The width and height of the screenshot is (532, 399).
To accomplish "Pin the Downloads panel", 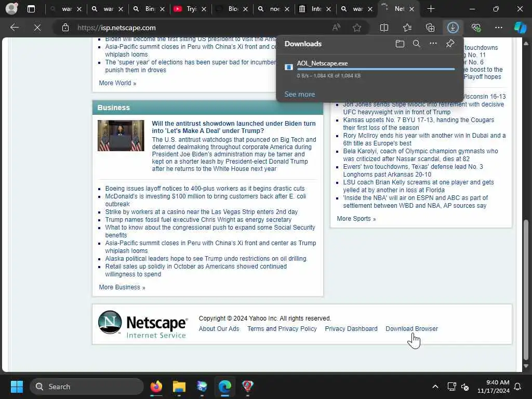I will coord(450,44).
